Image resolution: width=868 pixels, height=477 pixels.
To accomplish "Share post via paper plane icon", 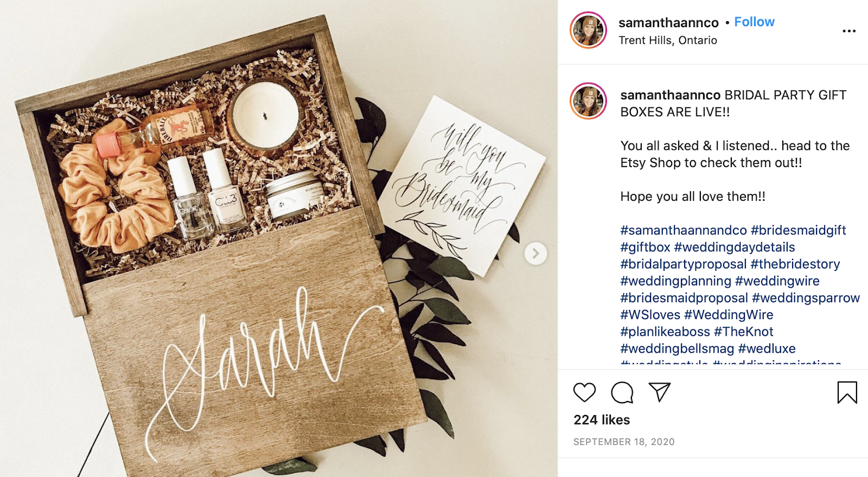I will pos(660,392).
